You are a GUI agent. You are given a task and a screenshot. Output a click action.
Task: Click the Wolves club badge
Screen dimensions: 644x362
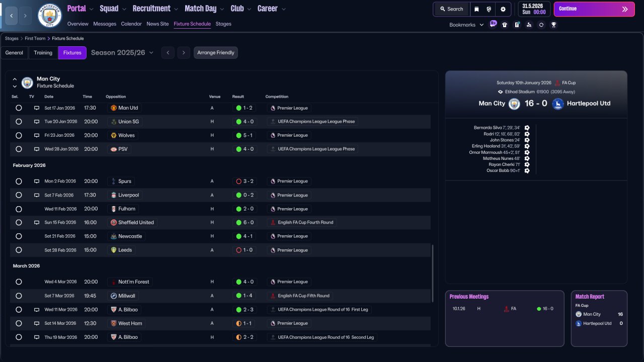coord(114,135)
